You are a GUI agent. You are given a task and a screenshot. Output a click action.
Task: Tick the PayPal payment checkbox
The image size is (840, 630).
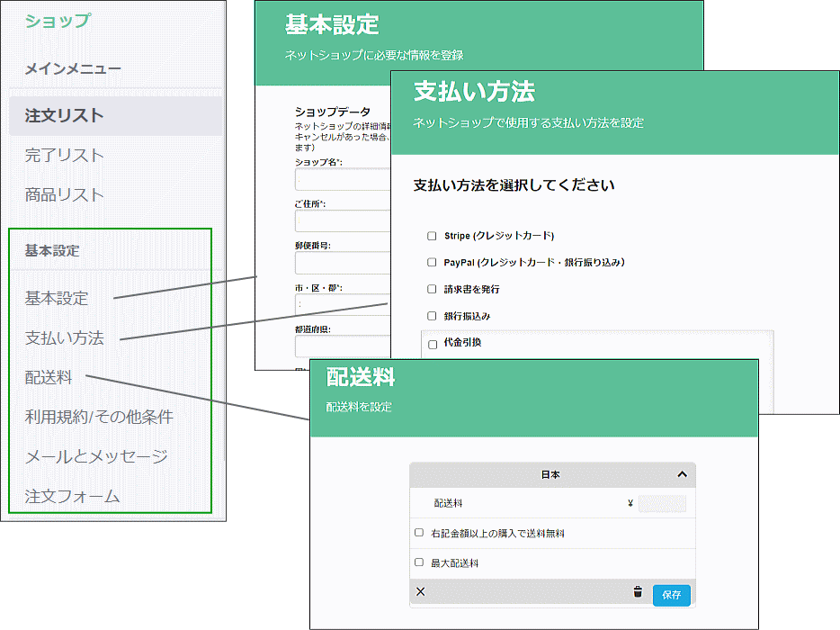(433, 263)
